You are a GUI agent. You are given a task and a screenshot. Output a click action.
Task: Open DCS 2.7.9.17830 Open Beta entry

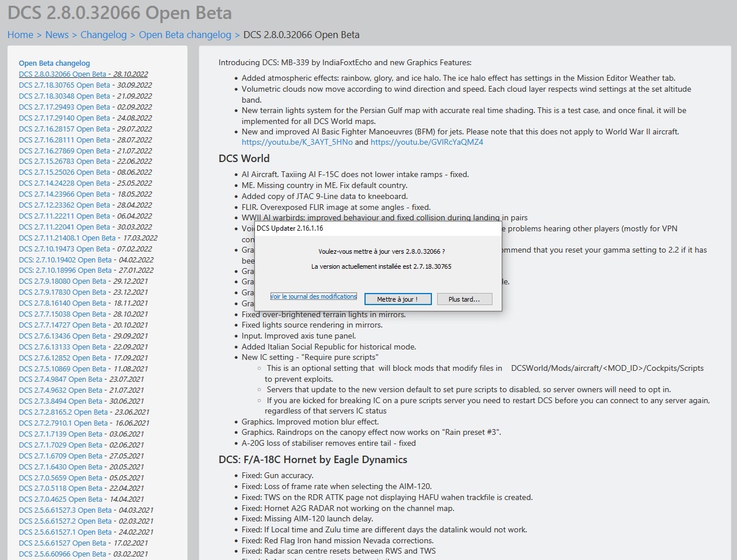tap(62, 292)
